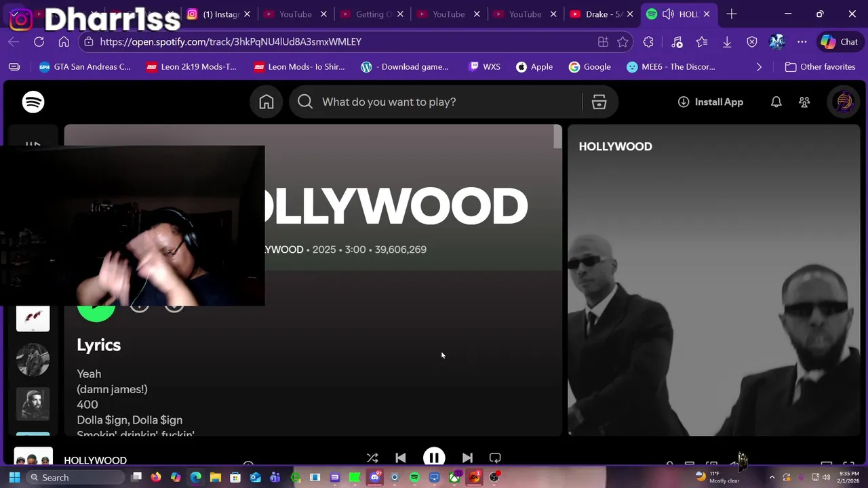Click the '(damn james!)' lyric line
This screenshot has height=488, width=868.
point(112,389)
